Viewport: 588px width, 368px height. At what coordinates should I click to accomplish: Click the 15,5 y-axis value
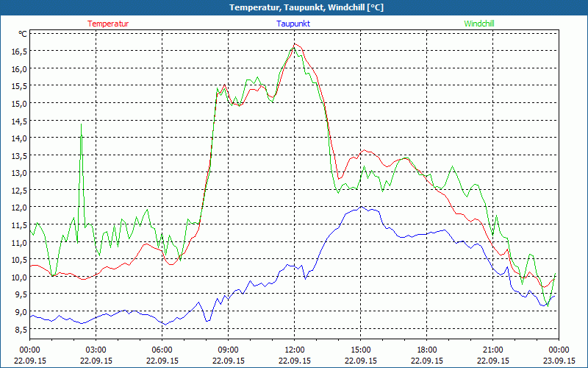point(19,86)
